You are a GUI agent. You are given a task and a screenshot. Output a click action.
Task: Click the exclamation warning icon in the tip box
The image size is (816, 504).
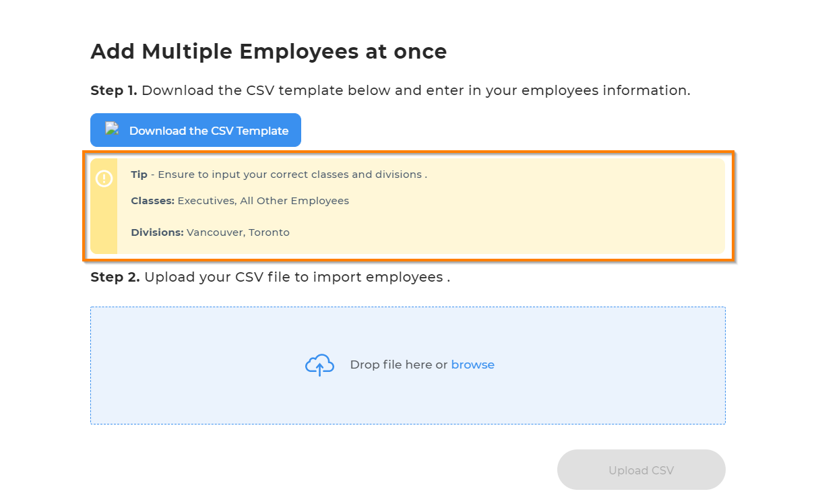point(104,179)
